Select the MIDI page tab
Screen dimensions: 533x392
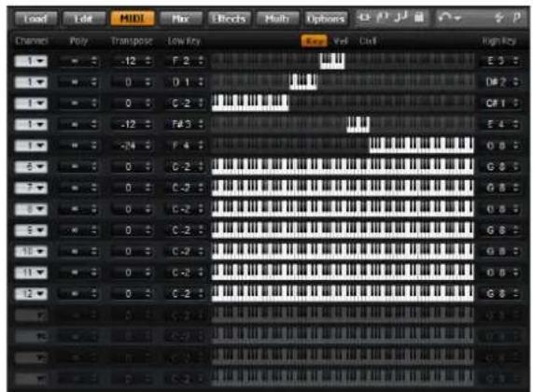133,19
